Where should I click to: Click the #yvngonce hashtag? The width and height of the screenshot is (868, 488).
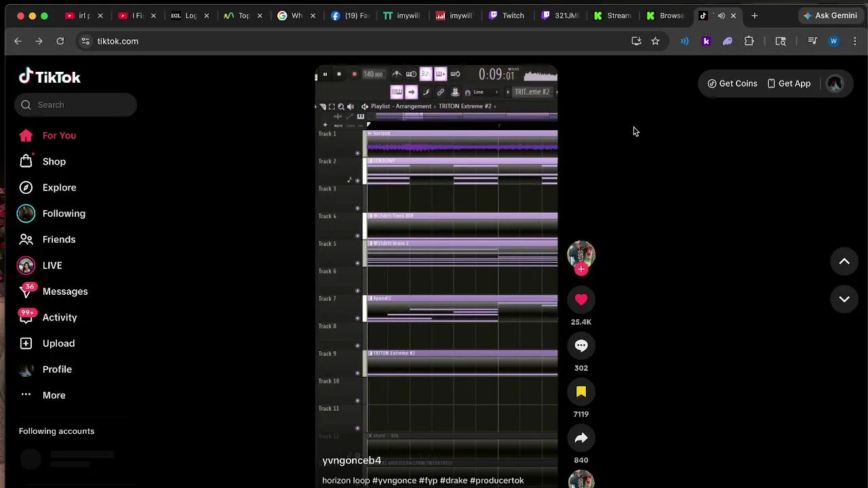[x=394, y=481]
